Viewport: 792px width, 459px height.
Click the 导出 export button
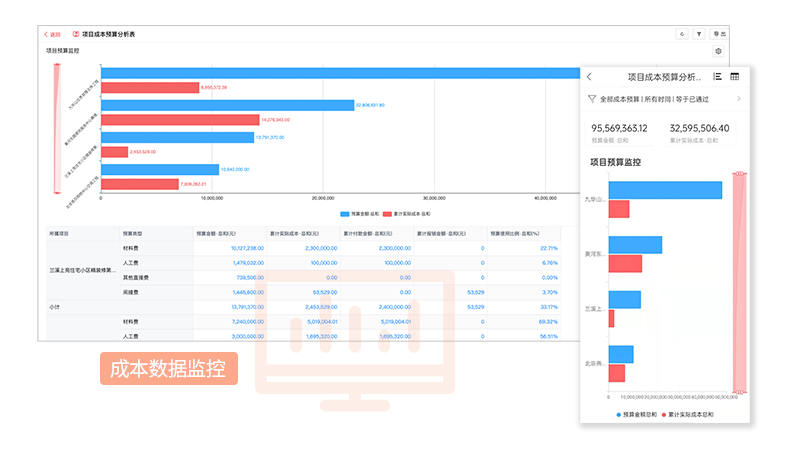pyautogui.click(x=718, y=34)
